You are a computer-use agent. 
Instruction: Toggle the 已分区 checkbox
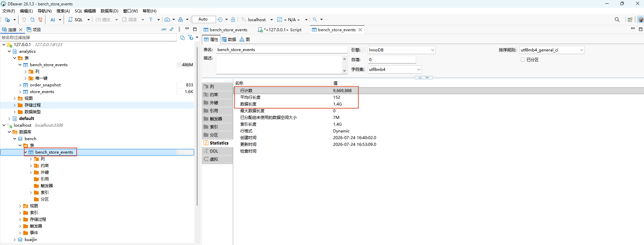click(x=523, y=59)
